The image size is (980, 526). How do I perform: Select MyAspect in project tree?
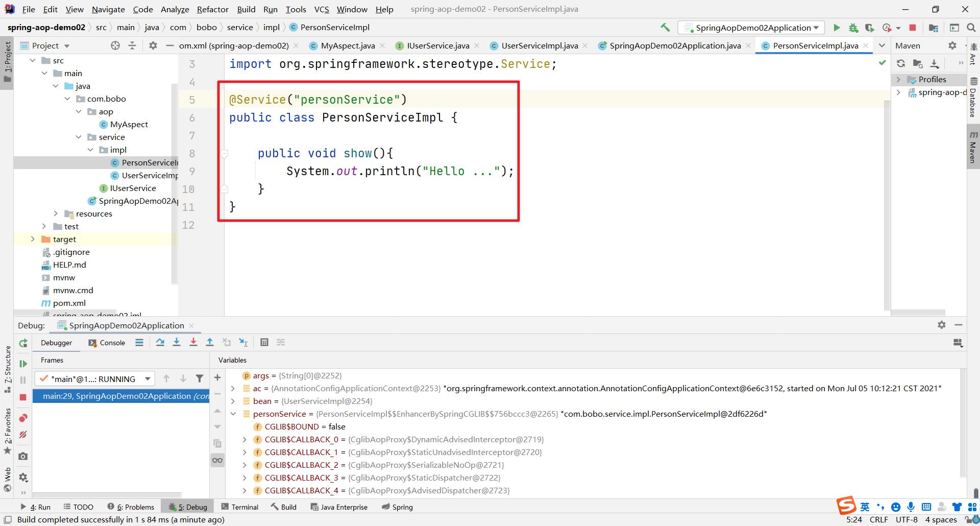[129, 124]
